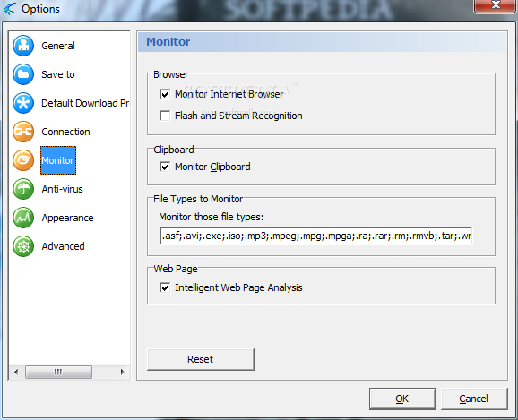Click the sidebar scrollbar left arrow
This screenshot has width=518, height=420.
[x=16, y=373]
